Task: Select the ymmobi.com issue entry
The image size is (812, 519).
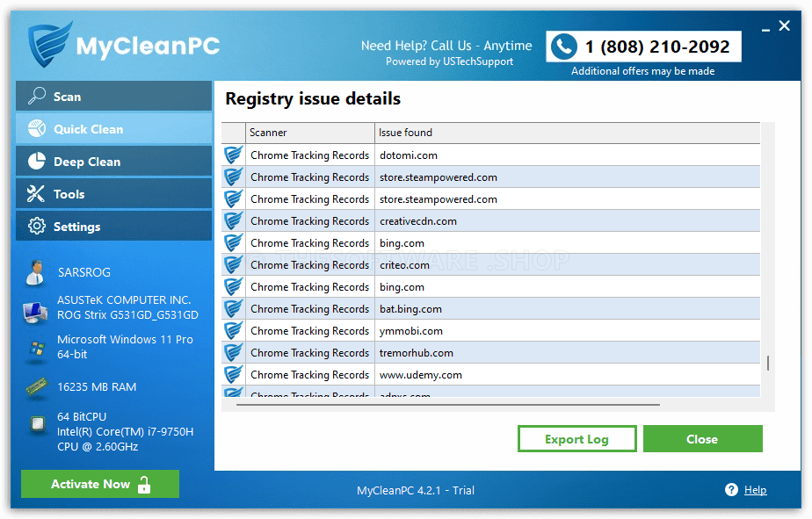Action: 491,330
